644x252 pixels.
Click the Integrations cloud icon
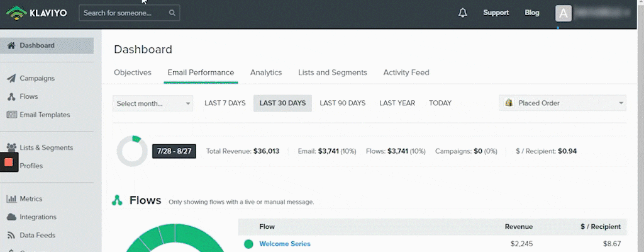click(11, 217)
